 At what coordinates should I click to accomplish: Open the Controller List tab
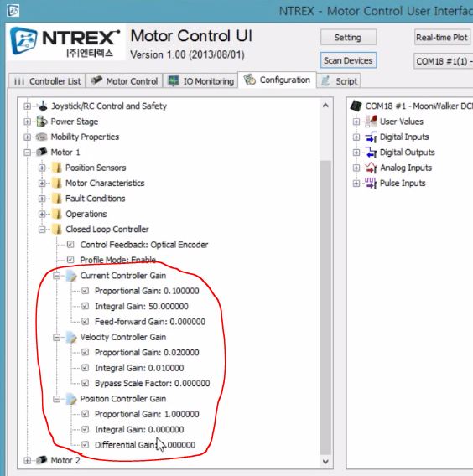47,81
